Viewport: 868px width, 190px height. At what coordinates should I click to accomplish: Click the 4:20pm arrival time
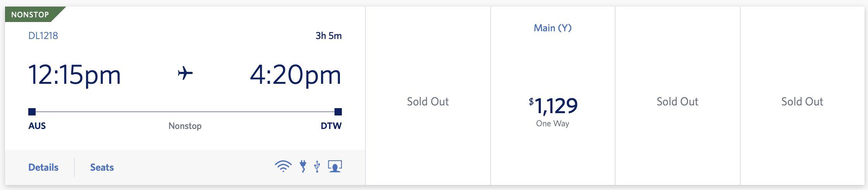coord(296,75)
